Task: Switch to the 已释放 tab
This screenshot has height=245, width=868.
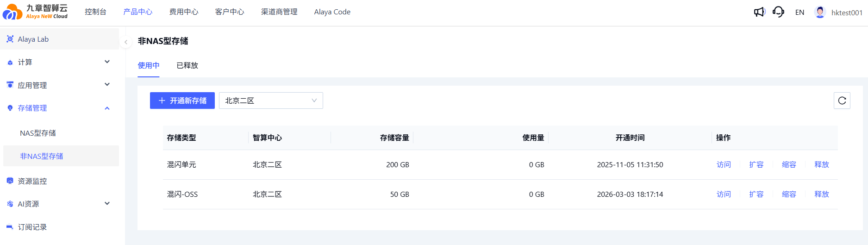Action: (x=187, y=65)
